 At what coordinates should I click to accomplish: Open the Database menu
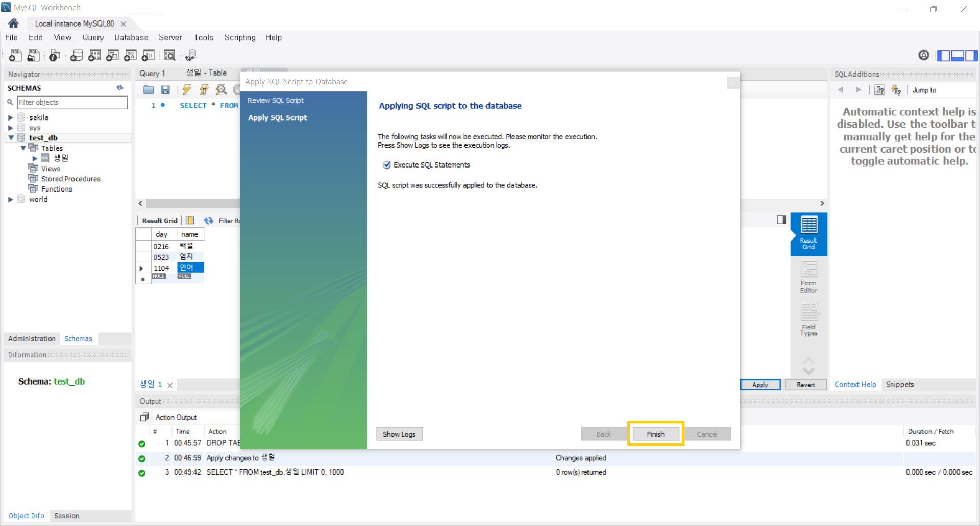pyautogui.click(x=131, y=38)
